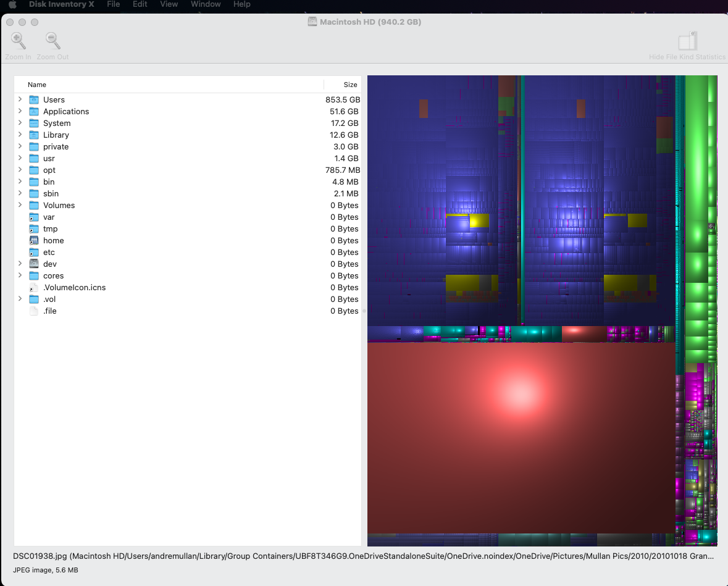Click the dev drive icon

[34, 264]
